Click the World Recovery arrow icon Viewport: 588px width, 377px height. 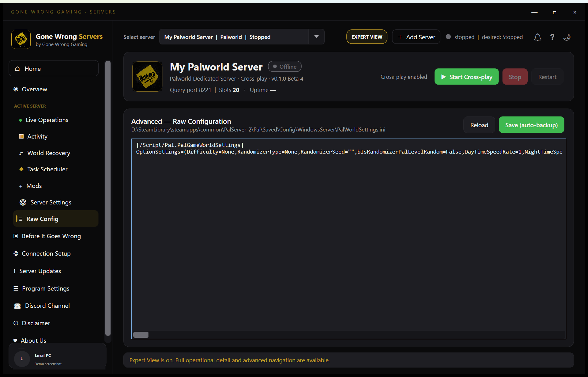21,153
